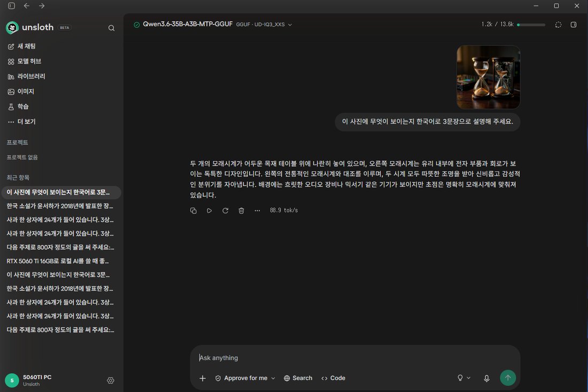Click the 1.2k / 13.6k token counter
Image resolution: width=588 pixels, height=392 pixels.
pos(497,25)
